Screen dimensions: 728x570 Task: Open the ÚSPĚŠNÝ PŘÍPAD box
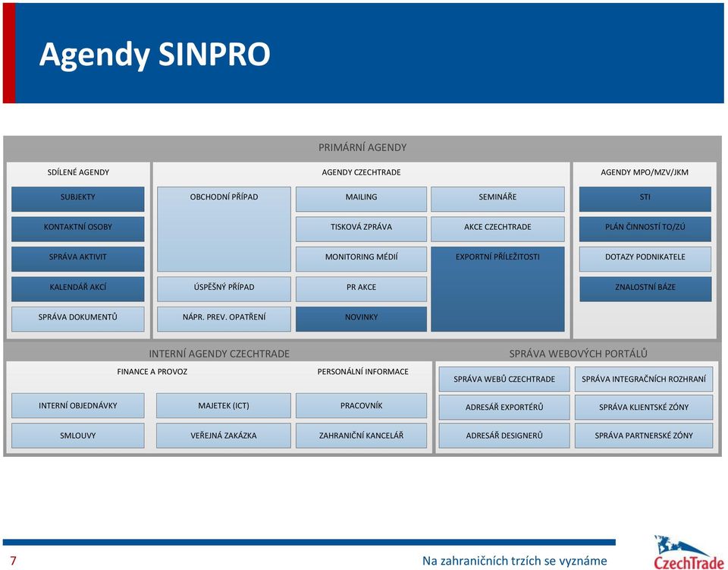(224, 289)
